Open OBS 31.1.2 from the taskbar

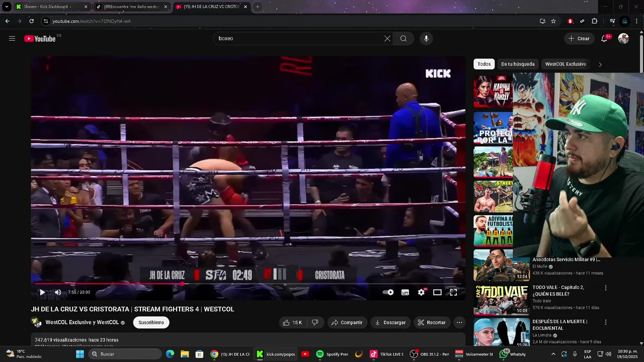click(430, 354)
